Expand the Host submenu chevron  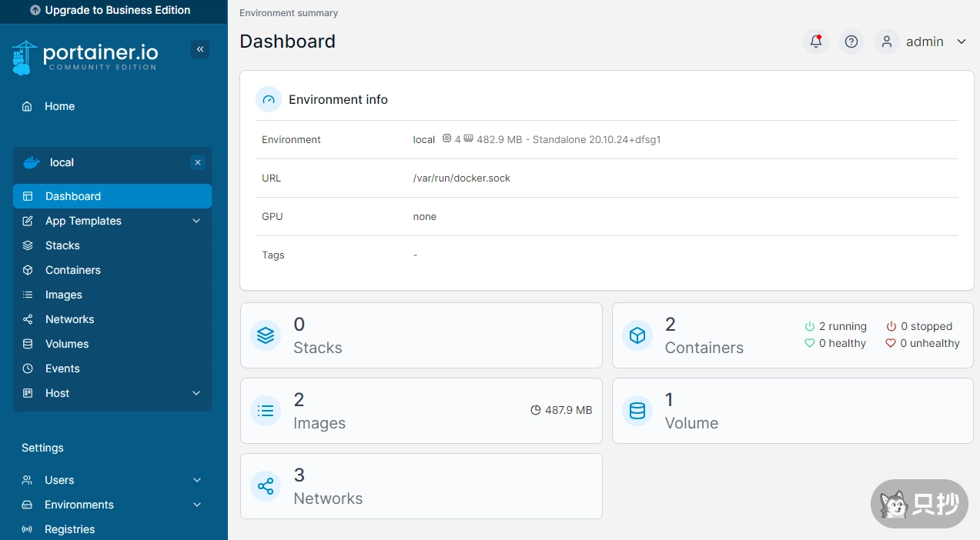coord(196,393)
